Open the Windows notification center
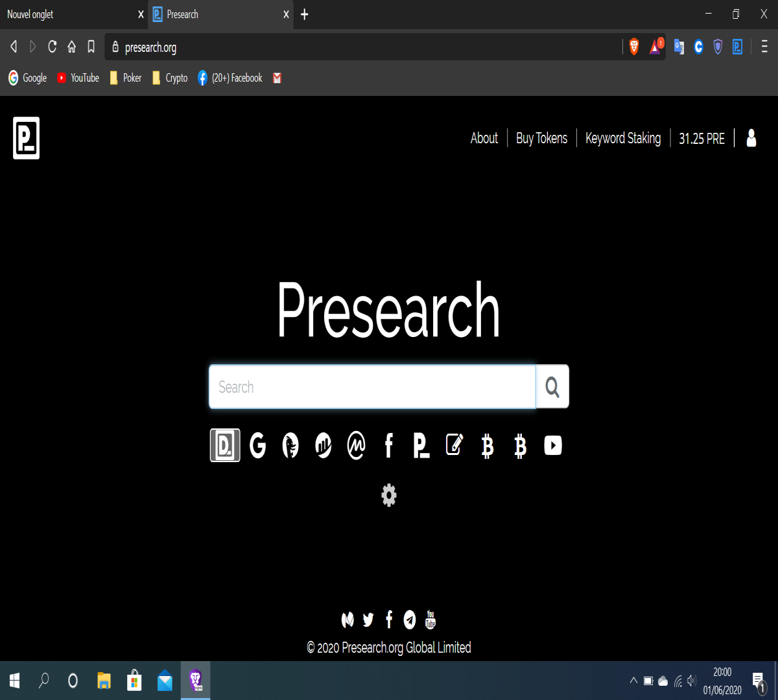This screenshot has height=700, width=778. 759,681
